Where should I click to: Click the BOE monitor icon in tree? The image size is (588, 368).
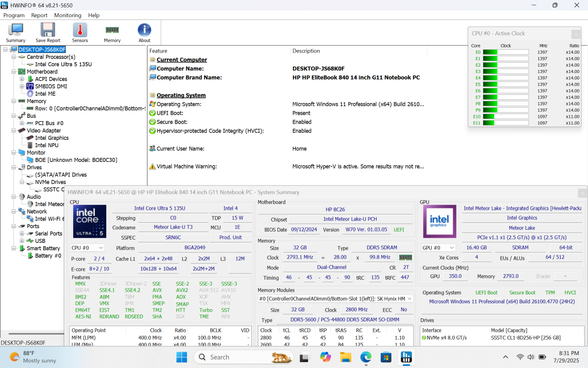(x=30, y=160)
